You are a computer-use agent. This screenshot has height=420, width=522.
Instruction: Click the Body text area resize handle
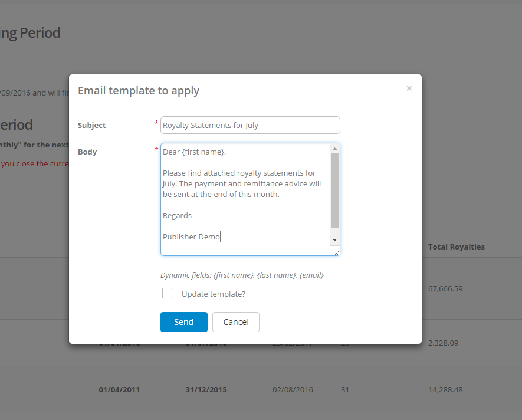click(x=337, y=252)
